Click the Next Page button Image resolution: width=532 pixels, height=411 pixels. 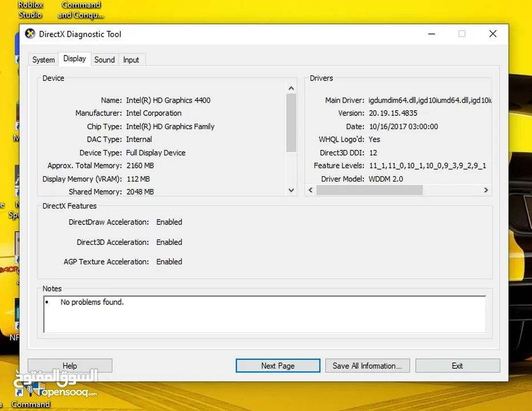coord(278,366)
